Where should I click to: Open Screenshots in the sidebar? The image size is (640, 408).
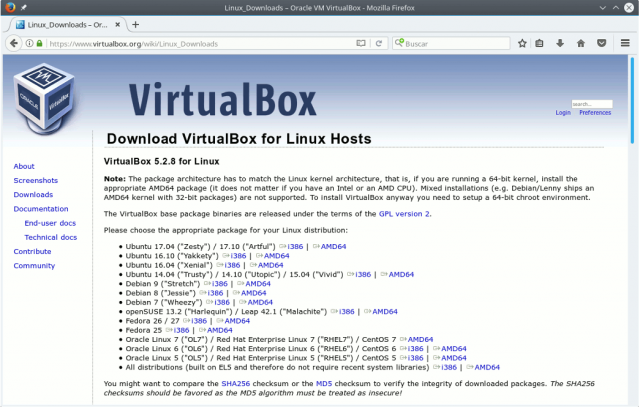click(36, 180)
